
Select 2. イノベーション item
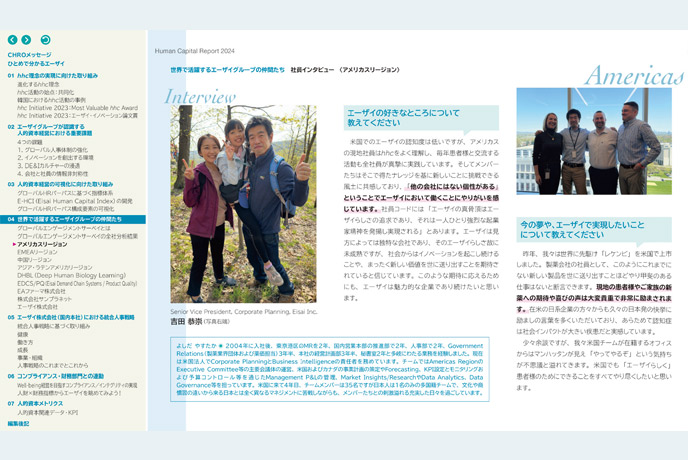(55, 158)
